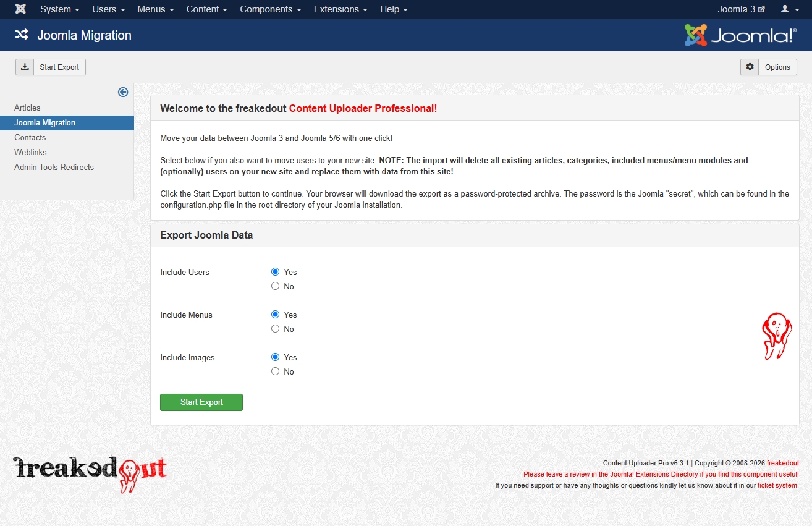
Task: Click the gear icon on Options button
Action: (750, 67)
